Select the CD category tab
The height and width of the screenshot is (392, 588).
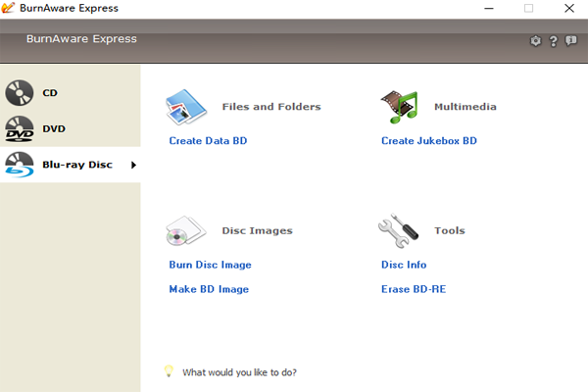71,93
